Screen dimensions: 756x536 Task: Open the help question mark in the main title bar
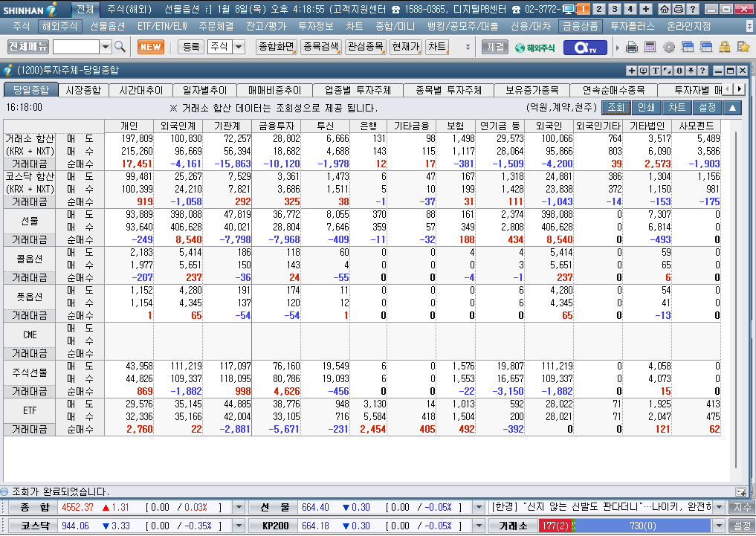coord(692,9)
